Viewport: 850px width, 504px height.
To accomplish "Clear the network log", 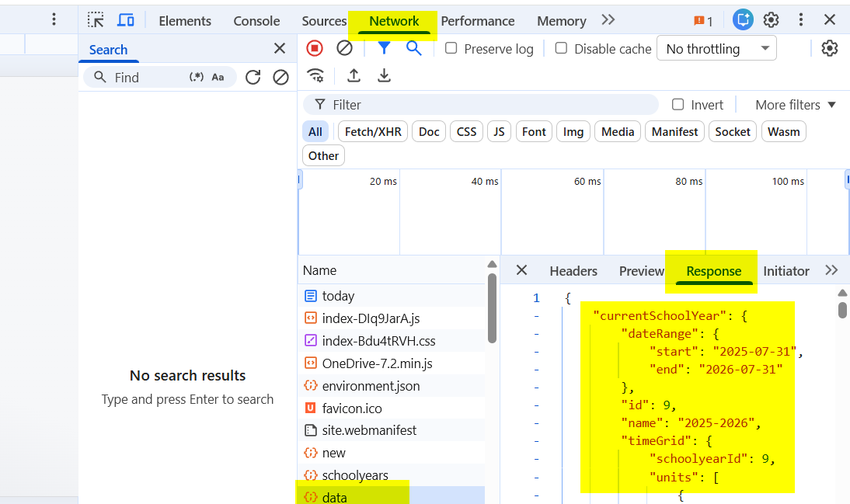I will coord(344,48).
